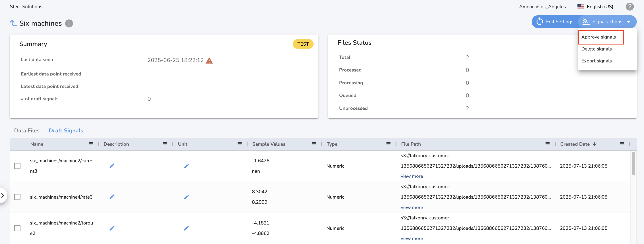Click view more for machine4/rate3 path
Viewport: 644px width, 244px height.
tap(412, 207)
